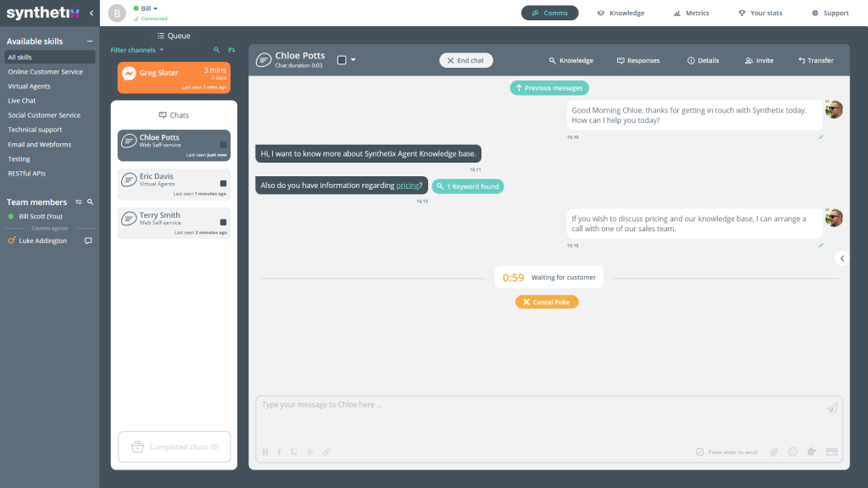Image resolution: width=868 pixels, height=488 pixels.
Task: Open the 1 Keyword found badge
Action: (x=468, y=186)
